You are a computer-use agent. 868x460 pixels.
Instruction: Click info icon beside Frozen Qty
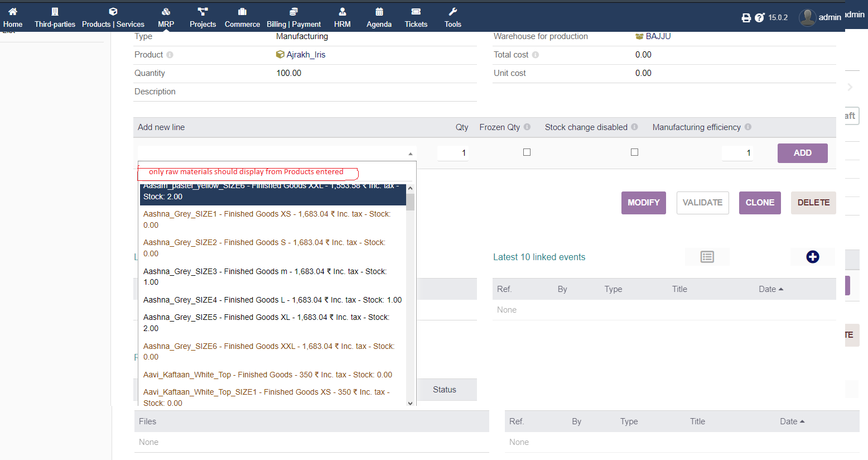pos(527,127)
